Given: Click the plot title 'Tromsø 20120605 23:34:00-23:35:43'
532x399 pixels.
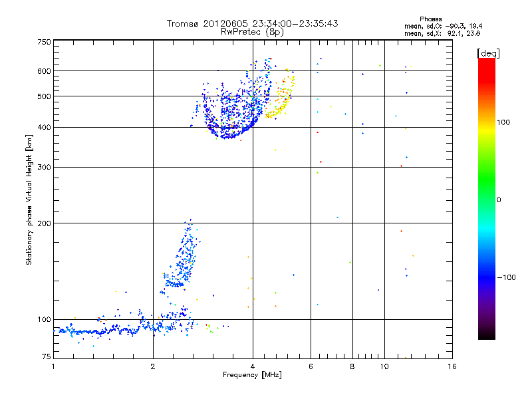Looking at the screenshot, I should (x=252, y=23).
